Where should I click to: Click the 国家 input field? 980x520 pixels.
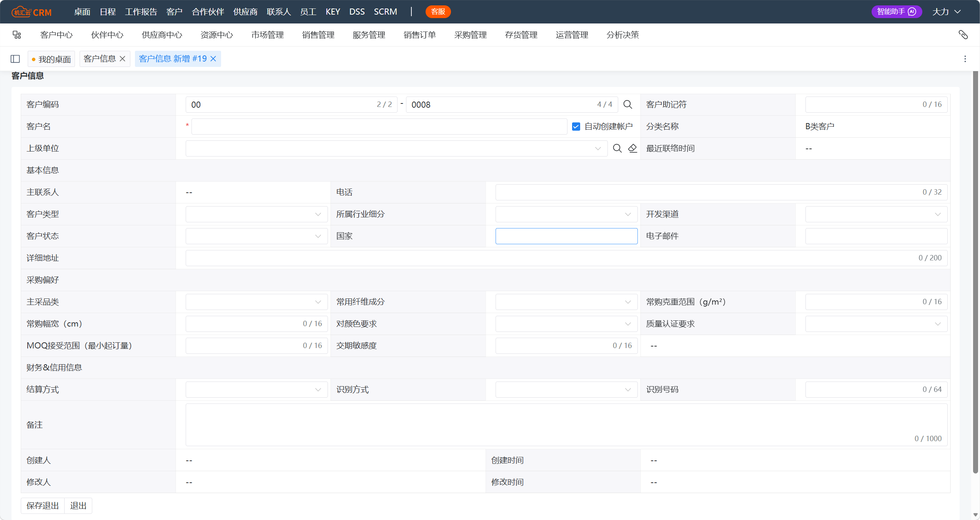(566, 236)
